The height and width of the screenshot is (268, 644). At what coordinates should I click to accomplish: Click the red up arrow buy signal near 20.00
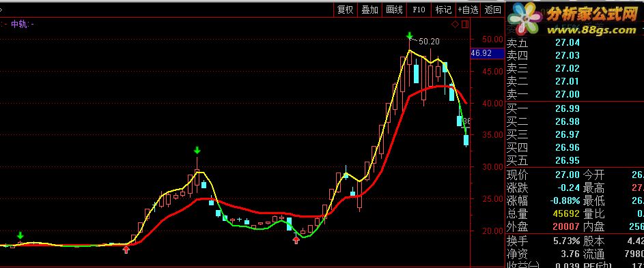[296, 239]
